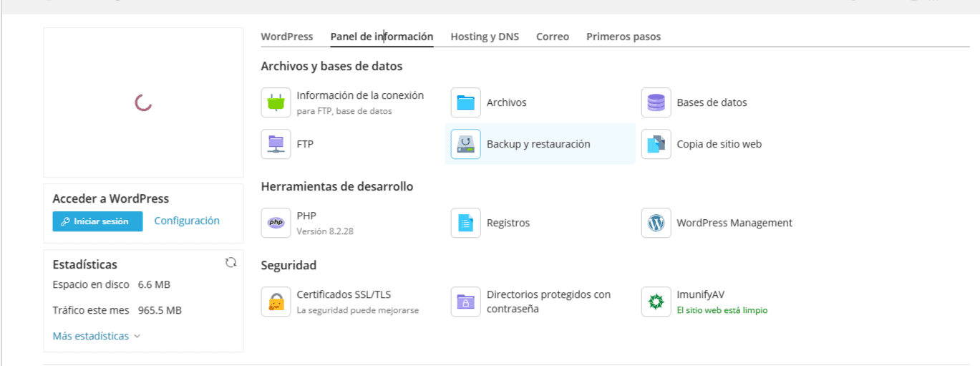The image size is (980, 366).
Task: Click the ImunifyAV green shield icon
Action: pyautogui.click(x=656, y=302)
